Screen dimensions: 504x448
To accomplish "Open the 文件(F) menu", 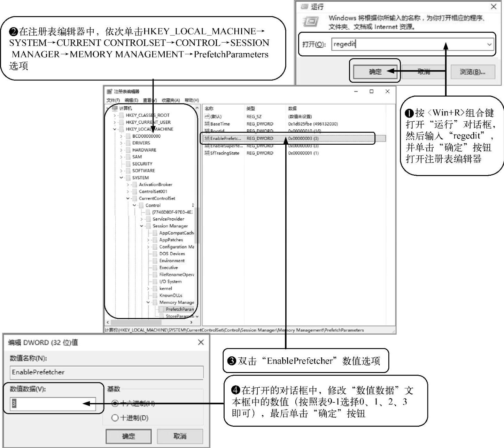I will pos(113,100).
